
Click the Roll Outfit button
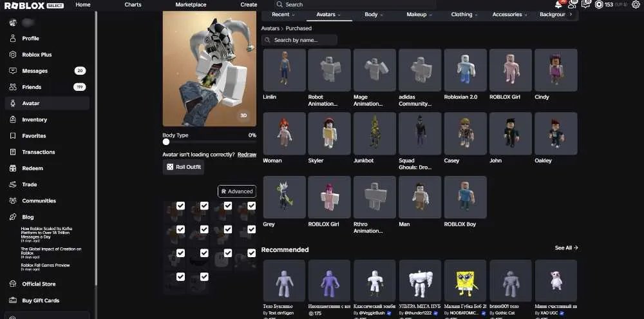point(183,167)
